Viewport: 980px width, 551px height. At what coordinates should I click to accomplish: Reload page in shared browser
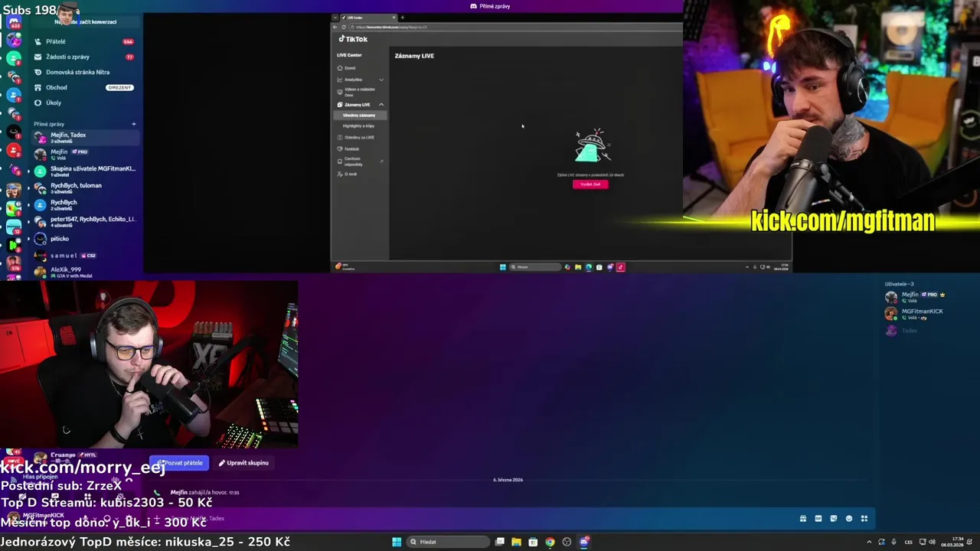[x=344, y=27]
